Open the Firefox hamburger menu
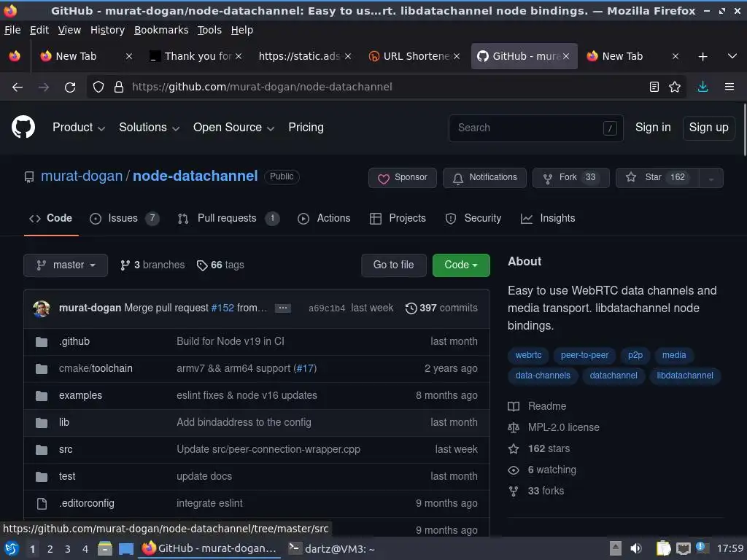The height and width of the screenshot is (560, 747). (x=729, y=87)
